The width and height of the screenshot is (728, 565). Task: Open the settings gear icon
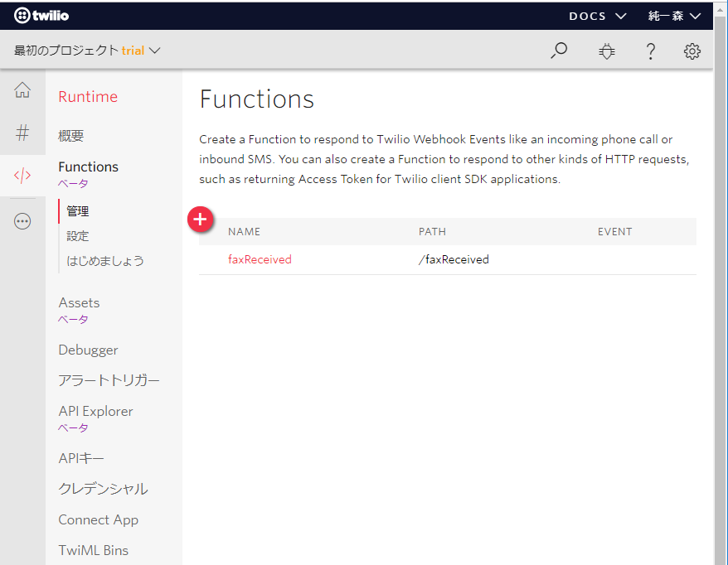click(692, 51)
